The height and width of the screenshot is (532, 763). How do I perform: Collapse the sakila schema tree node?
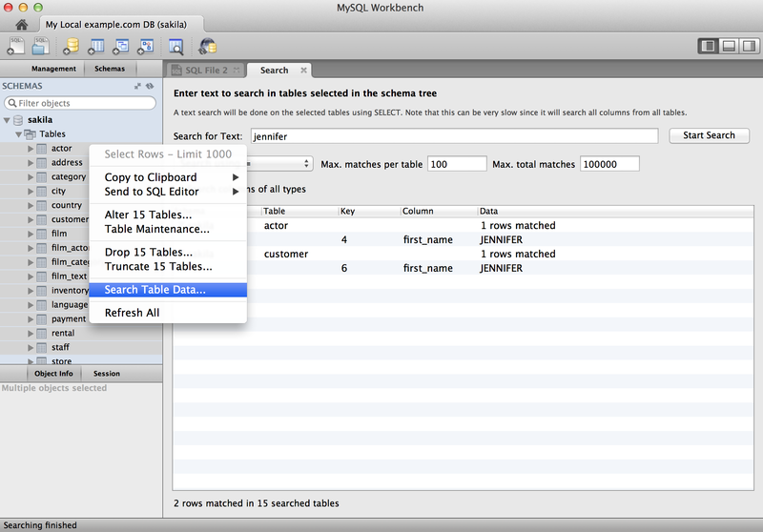pyautogui.click(x=9, y=121)
